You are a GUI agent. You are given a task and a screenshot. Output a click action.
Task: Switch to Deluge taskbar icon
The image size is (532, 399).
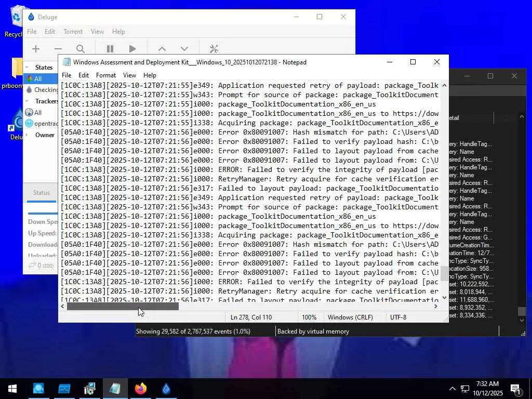click(166, 389)
